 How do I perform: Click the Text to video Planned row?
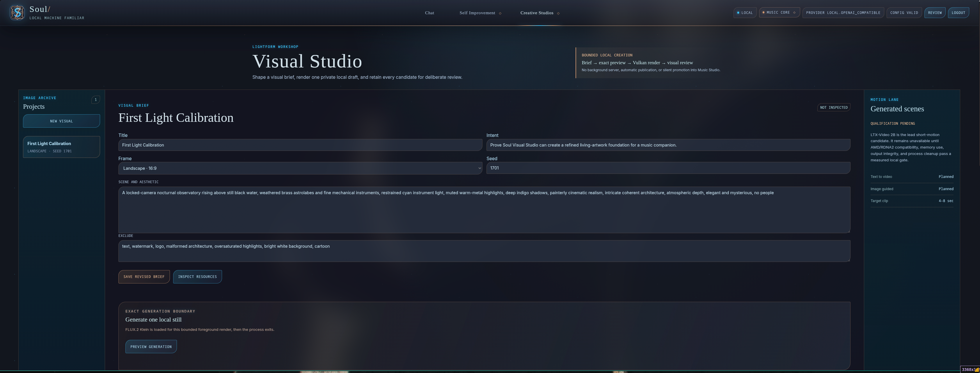coord(912,177)
